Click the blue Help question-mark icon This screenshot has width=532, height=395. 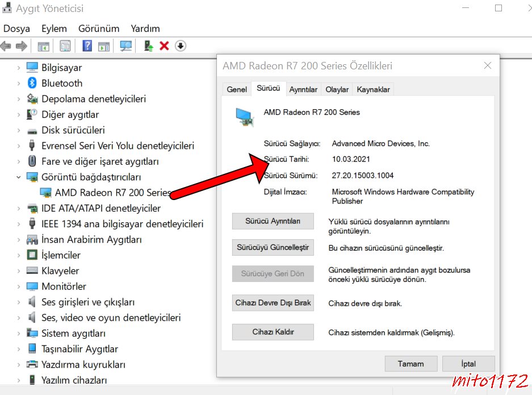tap(87, 45)
